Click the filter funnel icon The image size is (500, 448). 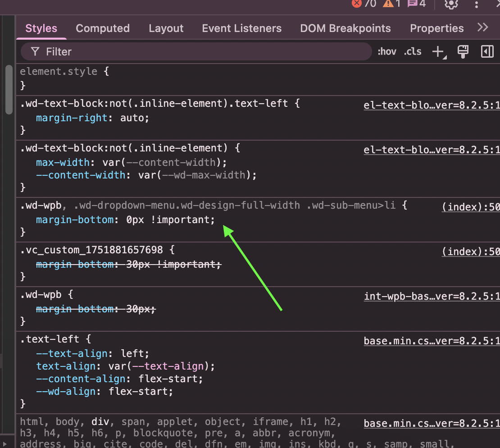tap(35, 51)
